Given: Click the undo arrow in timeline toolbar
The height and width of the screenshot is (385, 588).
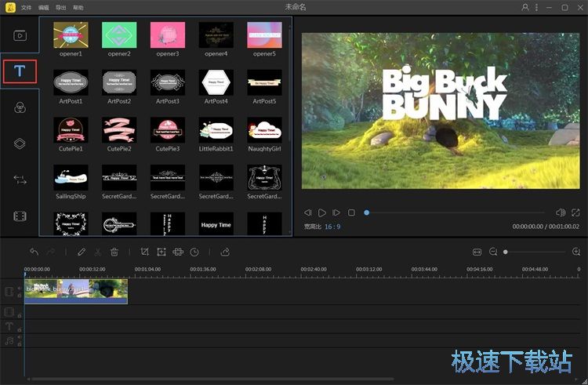Looking at the screenshot, I should (x=34, y=252).
